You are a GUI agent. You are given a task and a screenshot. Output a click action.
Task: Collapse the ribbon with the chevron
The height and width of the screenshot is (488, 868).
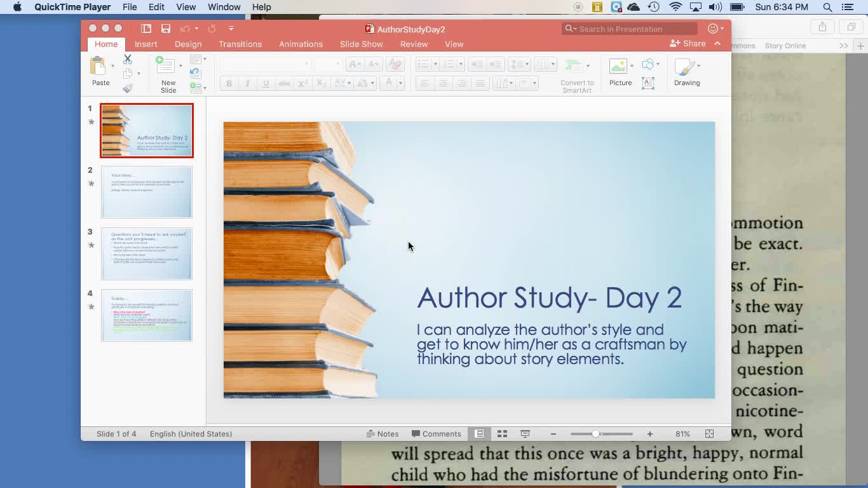[717, 44]
